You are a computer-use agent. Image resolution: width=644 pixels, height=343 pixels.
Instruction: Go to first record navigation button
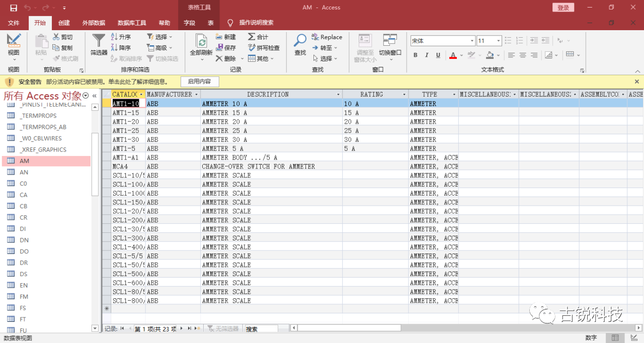point(122,328)
